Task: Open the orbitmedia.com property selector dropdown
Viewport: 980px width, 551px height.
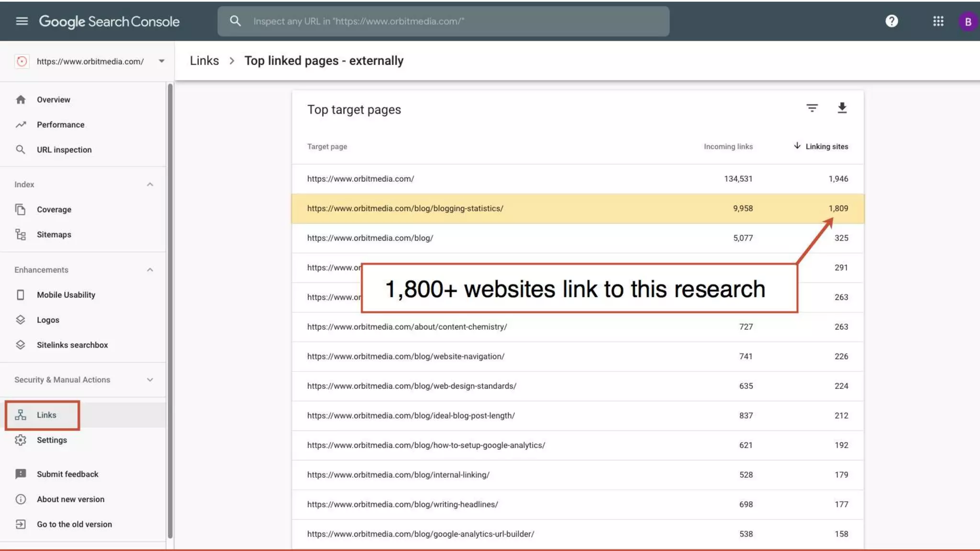Action: coord(161,61)
